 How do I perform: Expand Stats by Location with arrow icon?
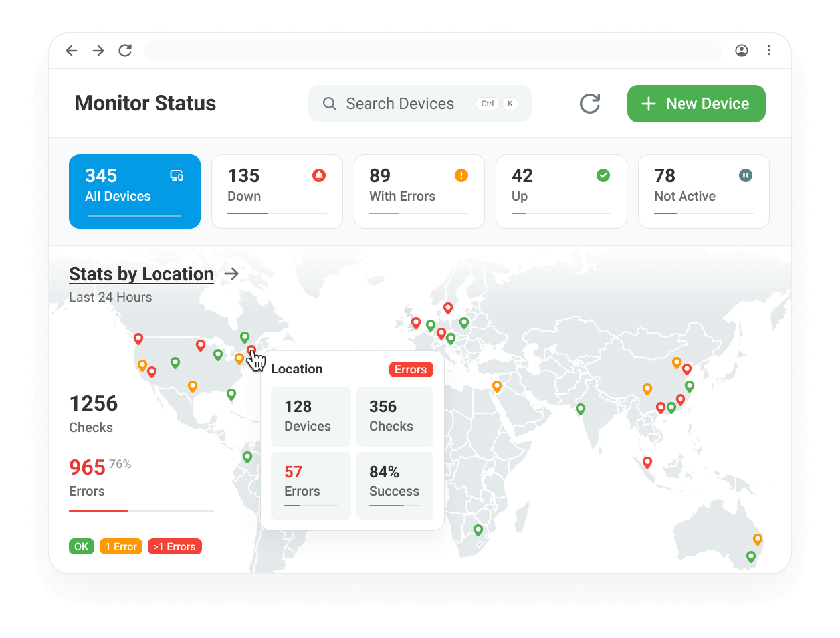[231, 274]
